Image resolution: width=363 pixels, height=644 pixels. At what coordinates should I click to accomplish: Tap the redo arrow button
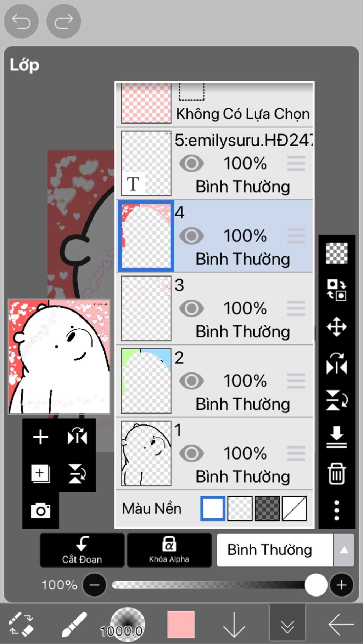point(63,21)
